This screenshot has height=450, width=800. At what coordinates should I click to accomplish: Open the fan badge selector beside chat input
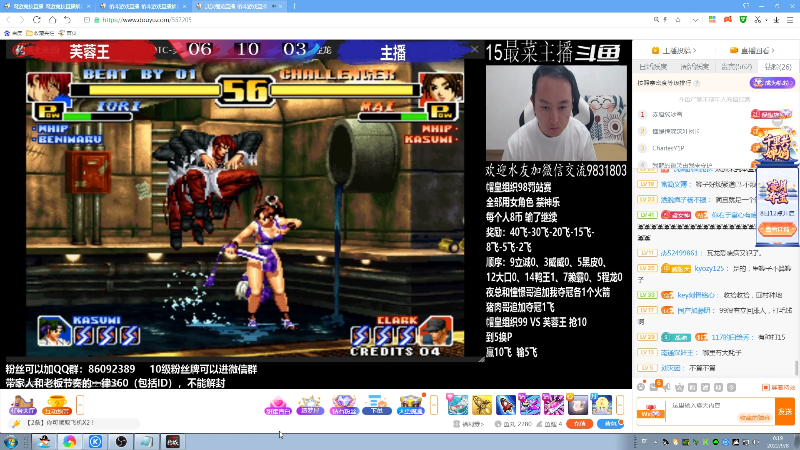pyautogui.click(x=651, y=411)
